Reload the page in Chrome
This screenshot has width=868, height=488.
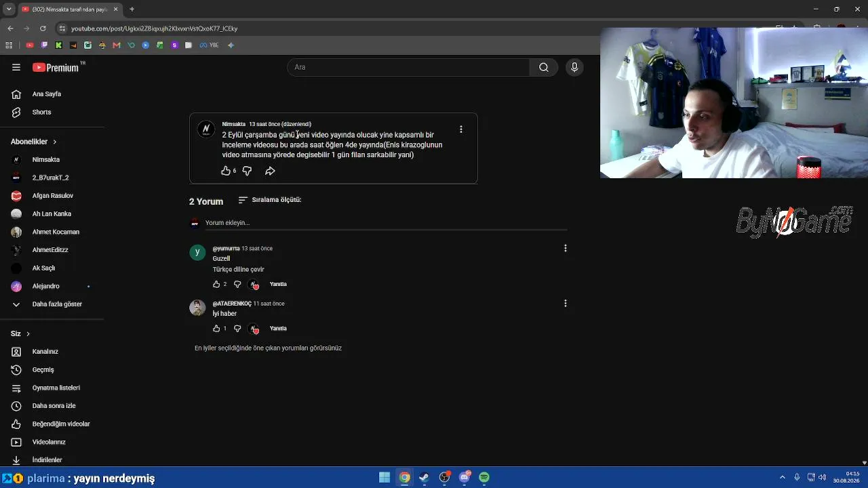tap(43, 28)
